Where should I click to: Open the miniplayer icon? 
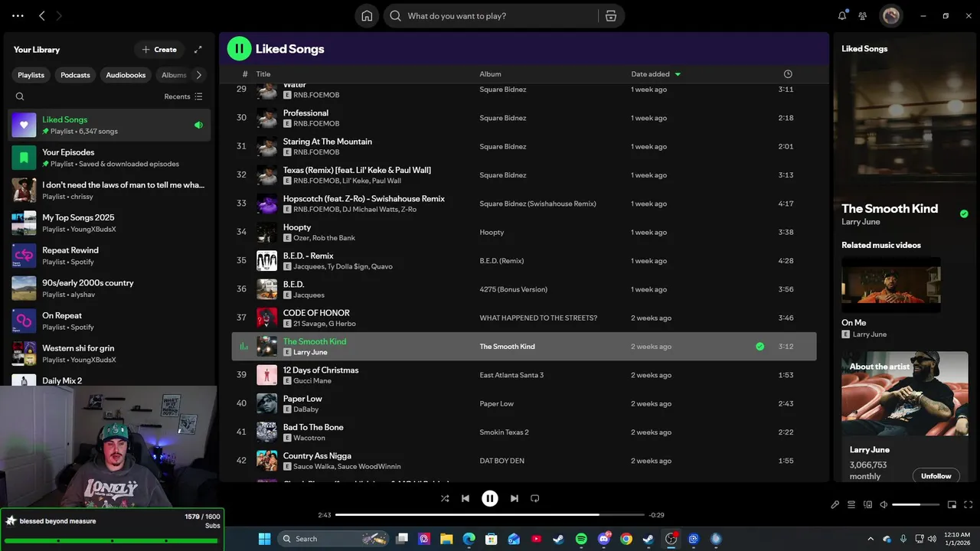pos(952,504)
